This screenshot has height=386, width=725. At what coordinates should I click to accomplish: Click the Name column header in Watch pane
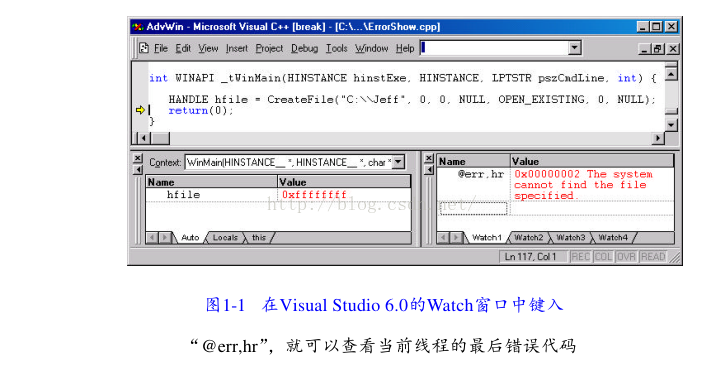473,161
